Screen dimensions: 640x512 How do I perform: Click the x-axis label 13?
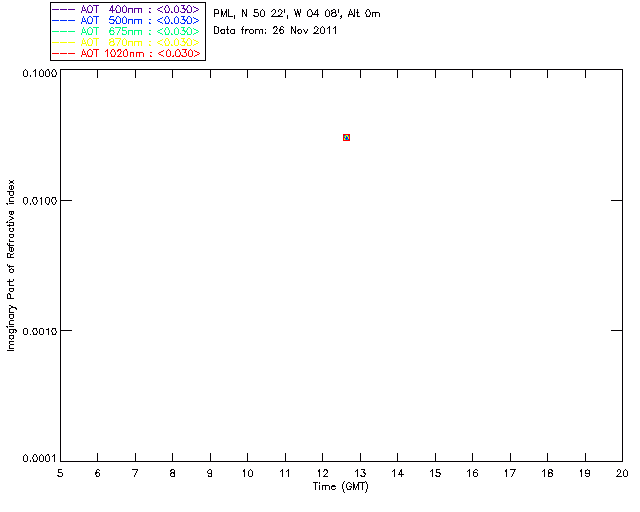coord(360,473)
